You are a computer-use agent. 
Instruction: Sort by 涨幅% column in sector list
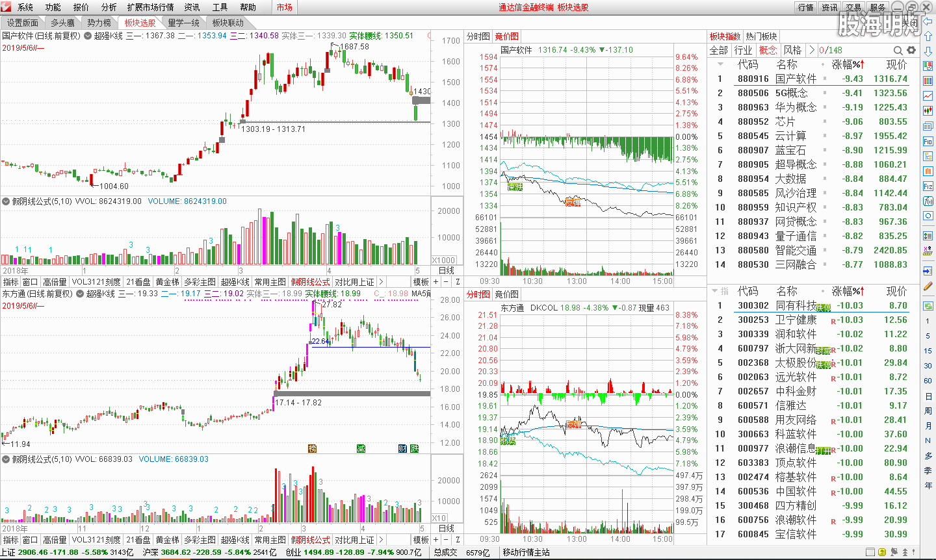point(849,64)
